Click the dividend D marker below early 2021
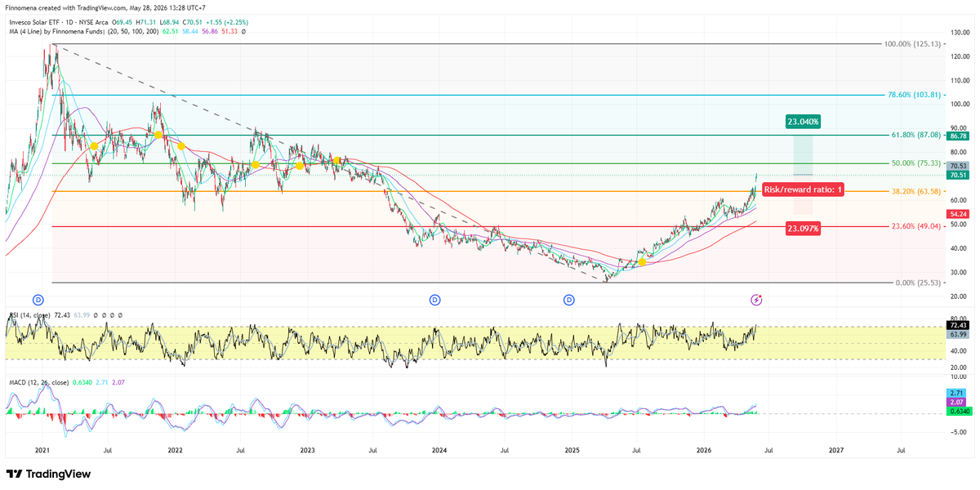The width and height of the screenshot is (980, 490). [38, 301]
